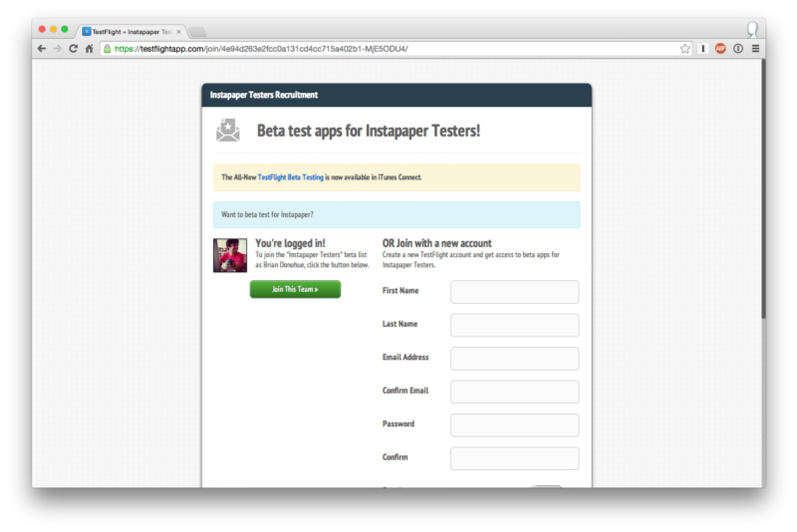The height and width of the screenshot is (532, 797).
Task: Open a new tab with the blank tab button
Action: coord(197,32)
